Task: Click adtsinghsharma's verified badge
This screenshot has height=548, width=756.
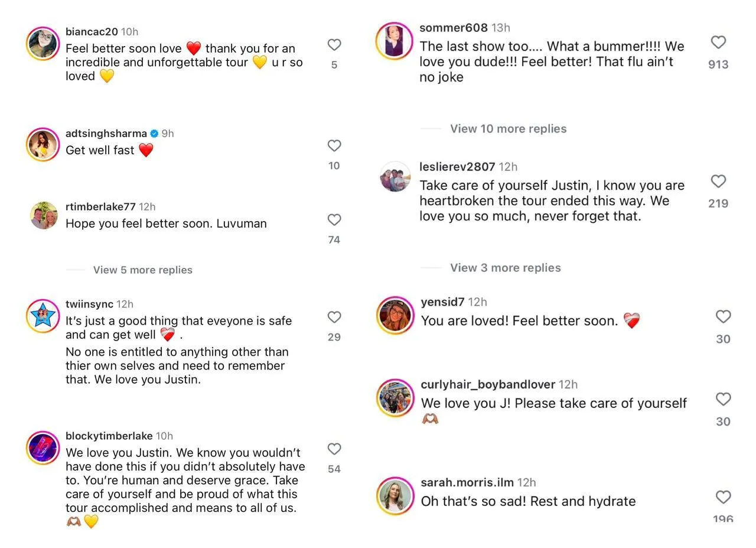Action: click(x=154, y=134)
